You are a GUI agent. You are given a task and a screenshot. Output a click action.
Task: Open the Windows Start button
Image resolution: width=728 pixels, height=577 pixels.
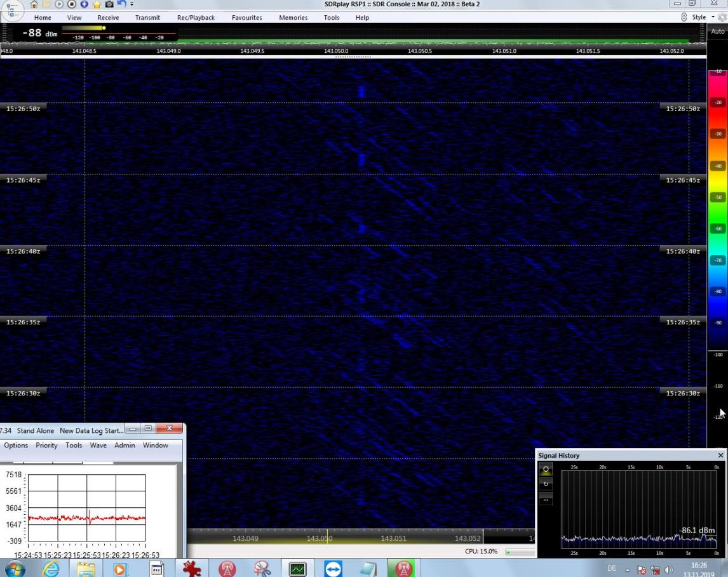tap(15, 569)
